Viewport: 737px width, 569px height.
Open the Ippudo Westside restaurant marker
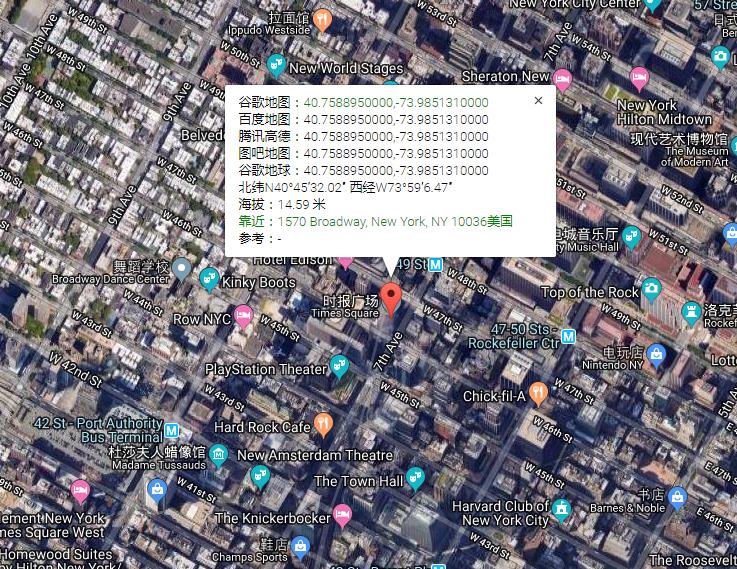[322, 21]
